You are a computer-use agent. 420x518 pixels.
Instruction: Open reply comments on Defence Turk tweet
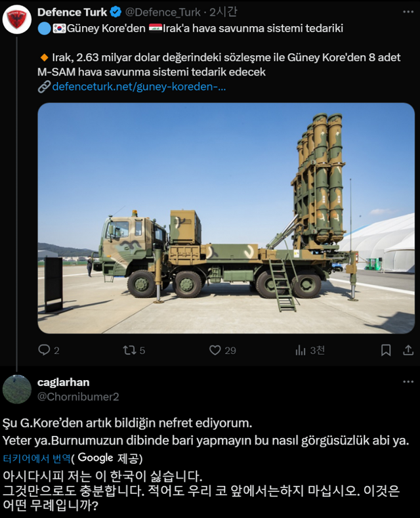tap(49, 350)
